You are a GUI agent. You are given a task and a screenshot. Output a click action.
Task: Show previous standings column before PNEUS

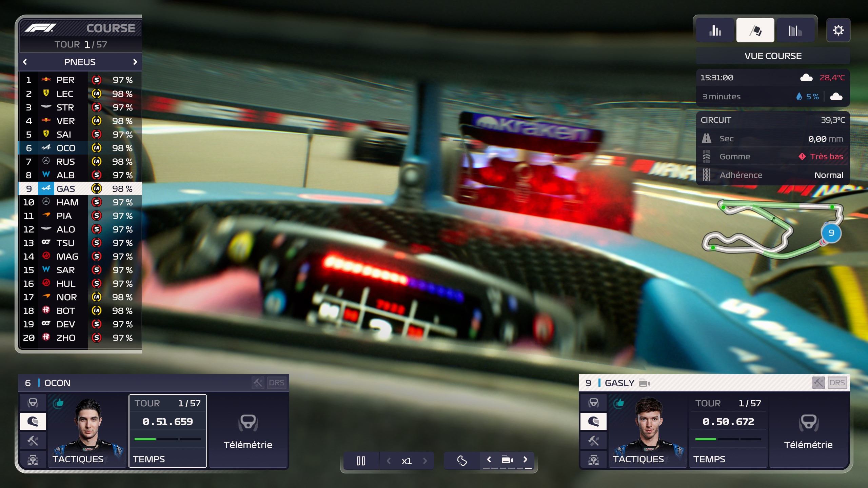tap(25, 62)
